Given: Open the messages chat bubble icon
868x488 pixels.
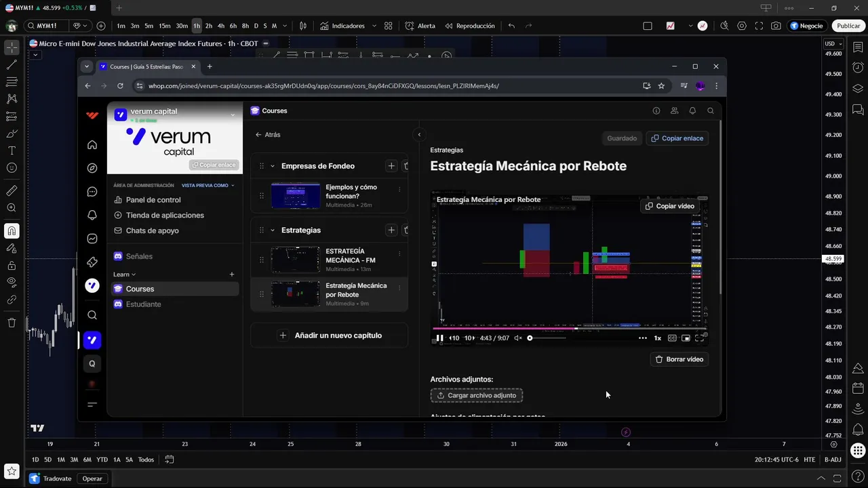Looking at the screenshot, I should (x=92, y=192).
